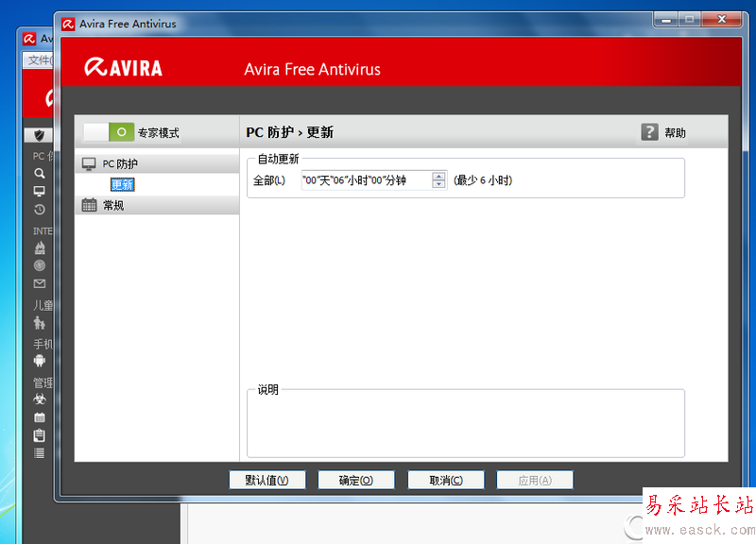The width and height of the screenshot is (756, 544).
Task: Click the 全部(L) label
Action: tap(269, 180)
